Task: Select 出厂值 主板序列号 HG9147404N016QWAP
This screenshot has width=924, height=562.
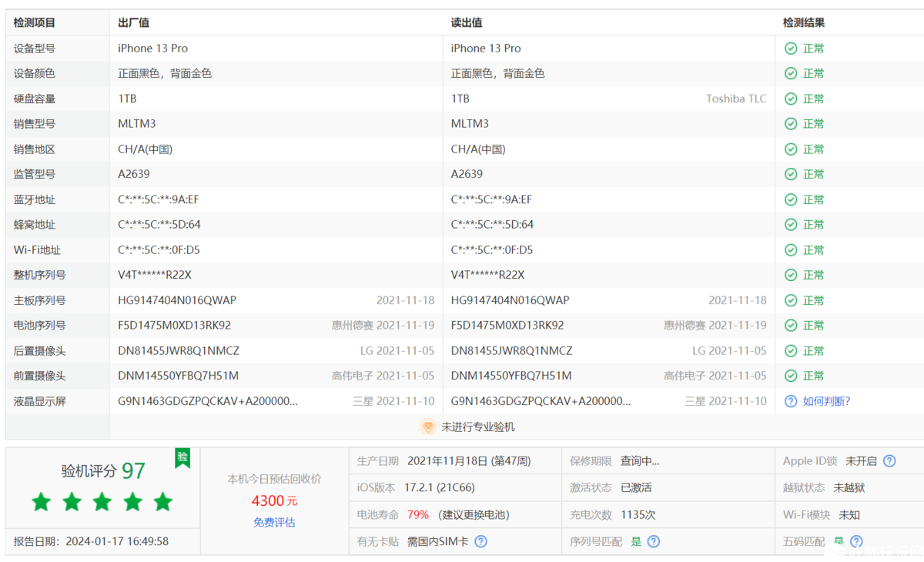Action: pyautogui.click(x=177, y=300)
